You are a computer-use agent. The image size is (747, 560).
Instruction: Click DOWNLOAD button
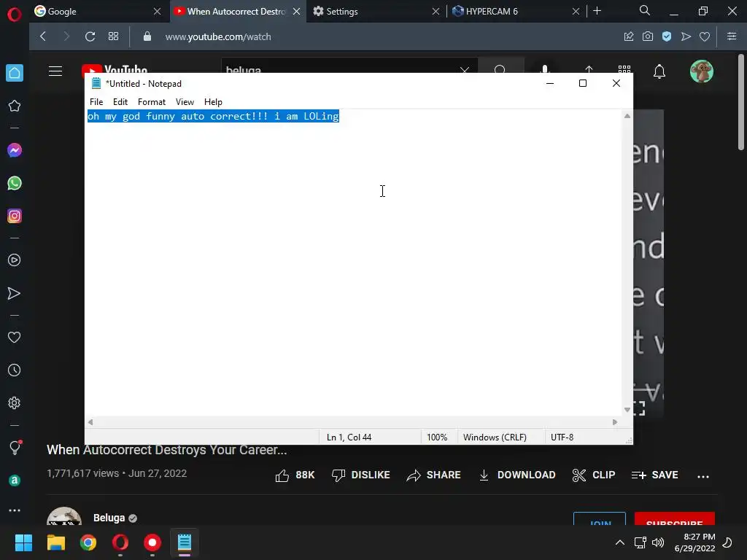517,475
